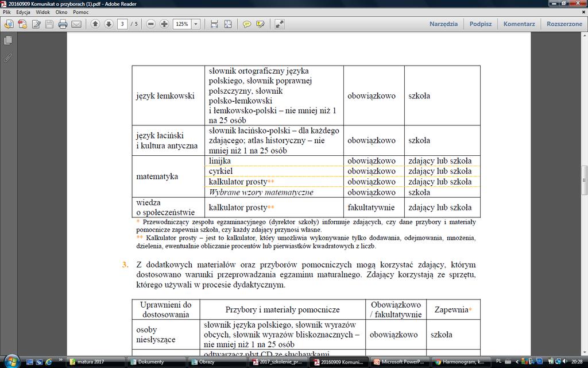This screenshot has height=368, width=588.
Task: Select the highlight text tool icon
Action: 260,24
